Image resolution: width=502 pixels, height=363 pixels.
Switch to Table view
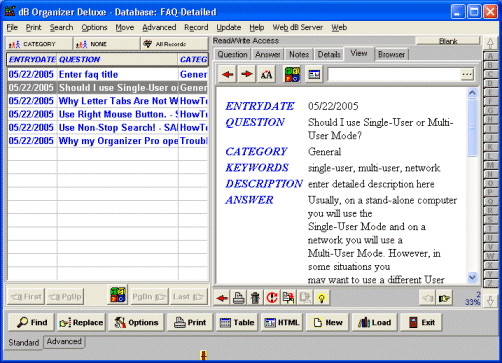(237, 322)
